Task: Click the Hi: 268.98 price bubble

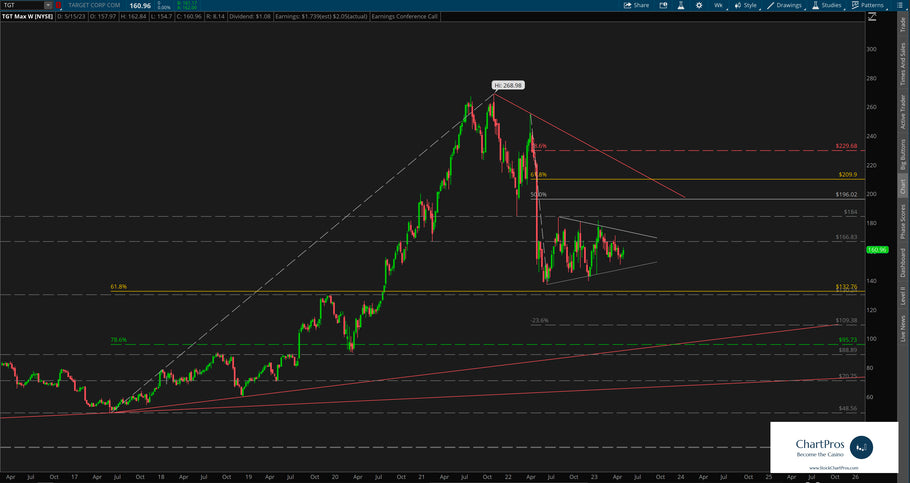Action: coord(508,85)
